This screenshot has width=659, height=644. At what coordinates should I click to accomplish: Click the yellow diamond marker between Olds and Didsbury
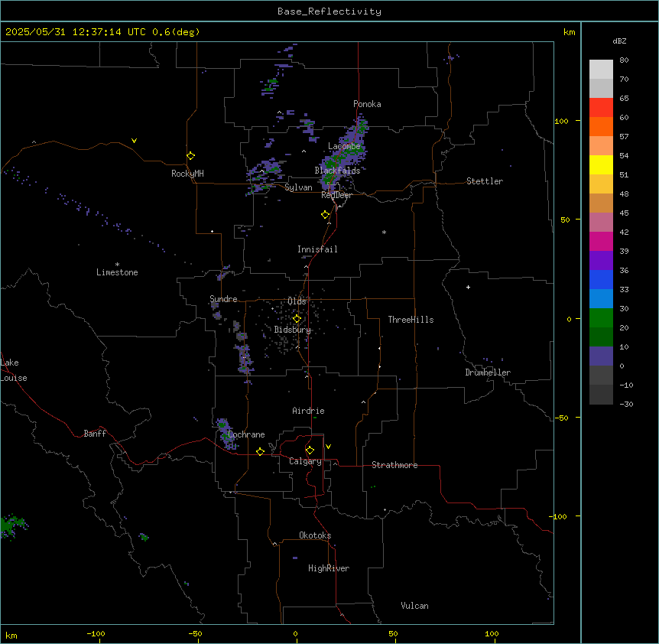click(x=297, y=319)
